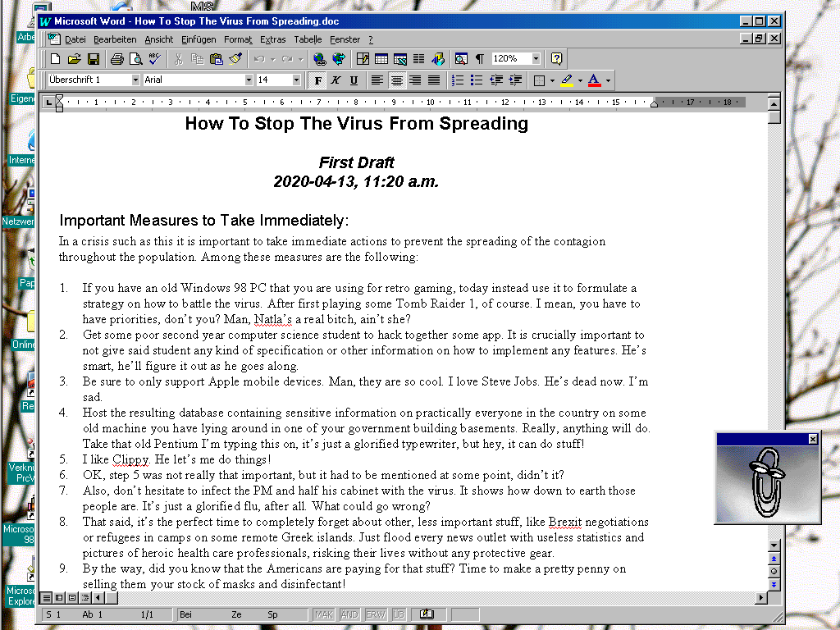Switch to online layout view button
The width and height of the screenshot is (840, 630).
pyautogui.click(x=59, y=597)
